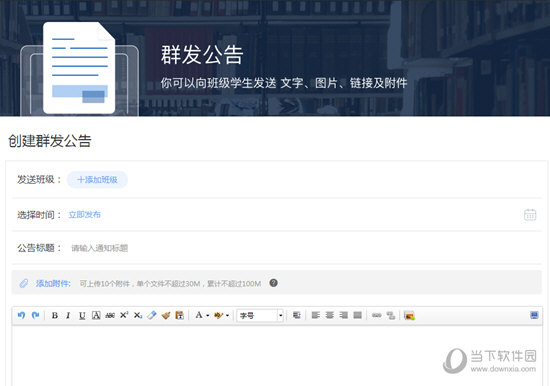Viewport: 550px width, 386px height.
Task: Toggle underline formatting
Action: [82, 315]
